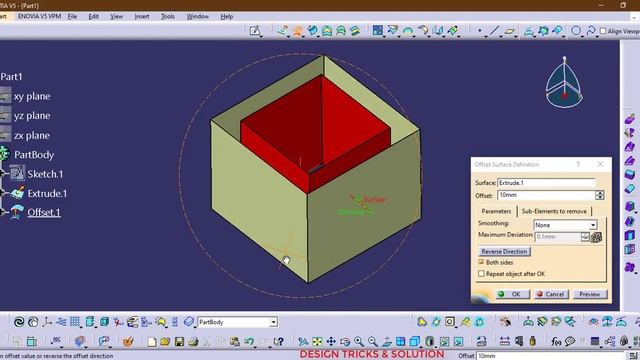Image resolution: width=640 pixels, height=360 pixels.
Task: Select the Spline curve tool
Action: pyautogui.click(x=591, y=31)
